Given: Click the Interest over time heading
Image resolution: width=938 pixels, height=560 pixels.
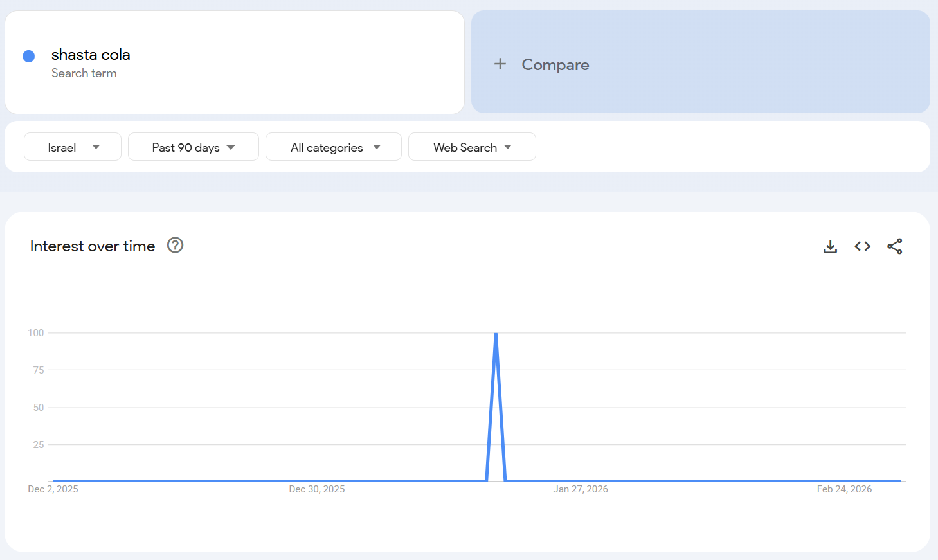Looking at the screenshot, I should point(93,246).
